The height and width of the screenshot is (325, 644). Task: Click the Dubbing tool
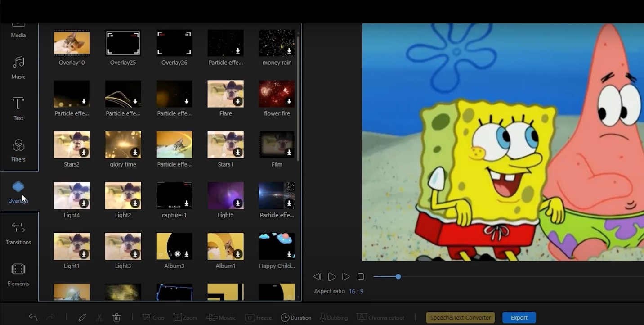point(334,317)
